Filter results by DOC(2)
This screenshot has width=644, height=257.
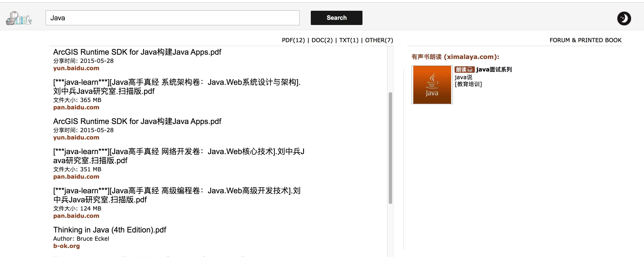pyautogui.click(x=322, y=40)
